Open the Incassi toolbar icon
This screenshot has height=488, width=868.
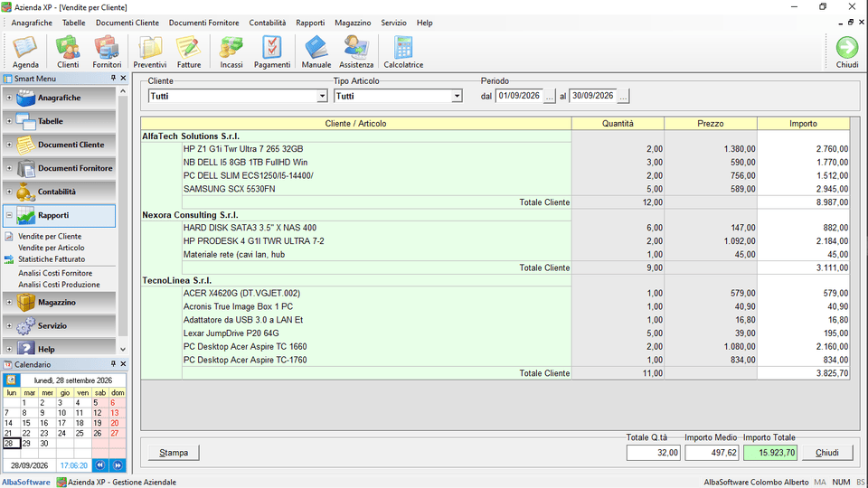click(x=231, y=52)
